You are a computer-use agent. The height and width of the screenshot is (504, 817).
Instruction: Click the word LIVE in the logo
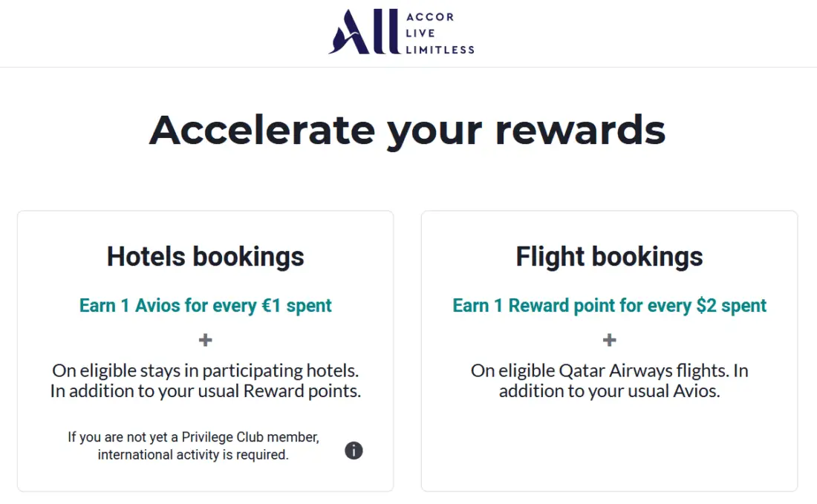[420, 33]
